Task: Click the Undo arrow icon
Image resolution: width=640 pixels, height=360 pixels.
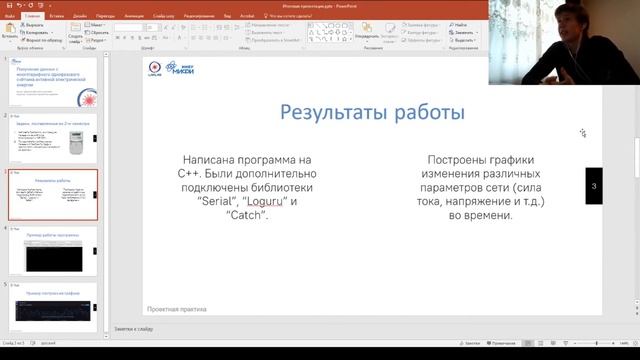Action: (19, 6)
